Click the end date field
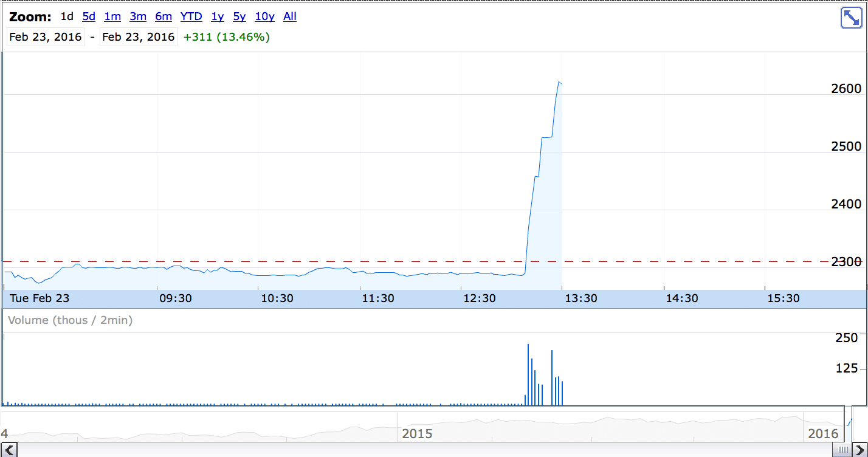This screenshot has height=457, width=868. coord(139,37)
